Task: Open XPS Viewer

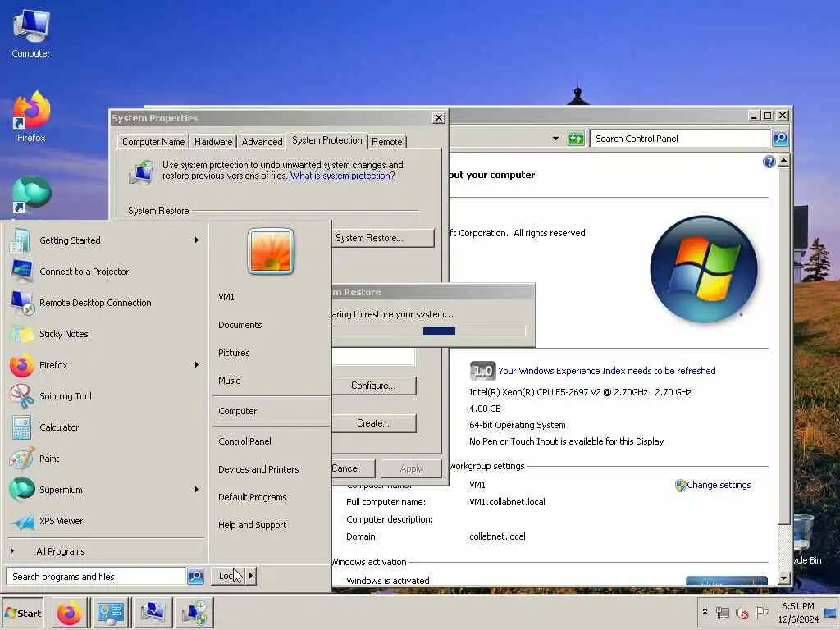Action: pyautogui.click(x=104, y=520)
